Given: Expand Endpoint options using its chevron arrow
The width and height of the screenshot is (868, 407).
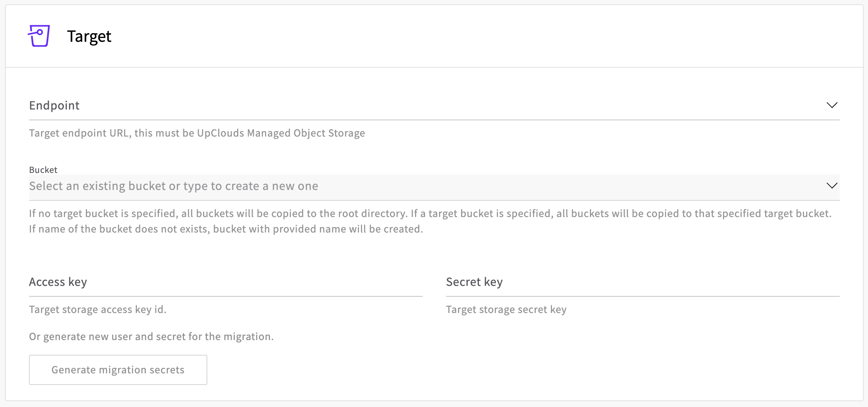Looking at the screenshot, I should coord(832,105).
